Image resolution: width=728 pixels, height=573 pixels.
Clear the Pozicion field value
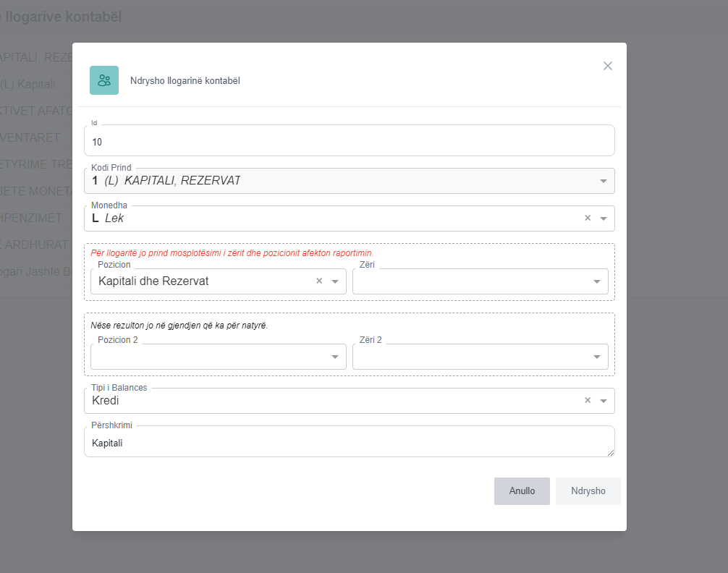319,281
